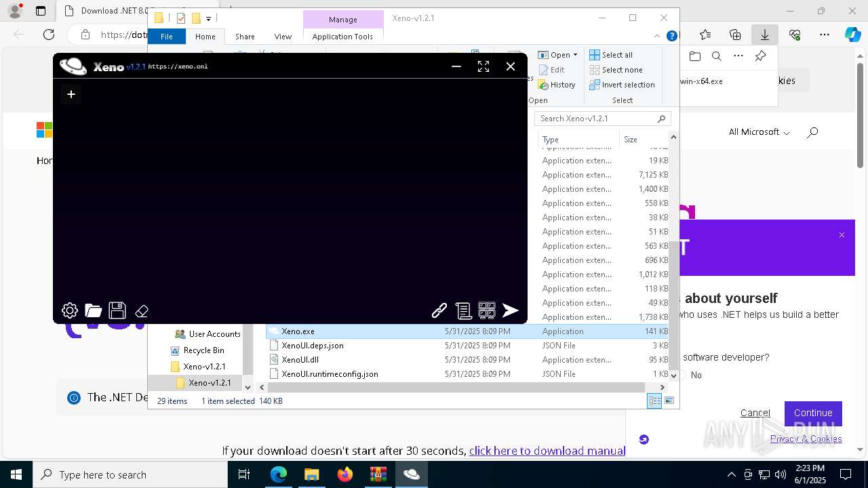Viewport: 868px width, 488px height.
Task: Execute script with the arrow icon
Action: tap(511, 310)
